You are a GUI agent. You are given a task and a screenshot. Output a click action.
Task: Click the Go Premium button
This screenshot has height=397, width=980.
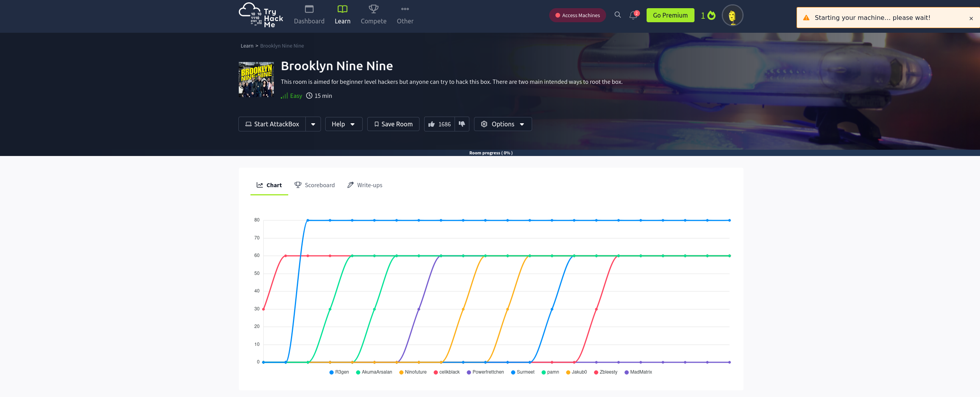670,15
